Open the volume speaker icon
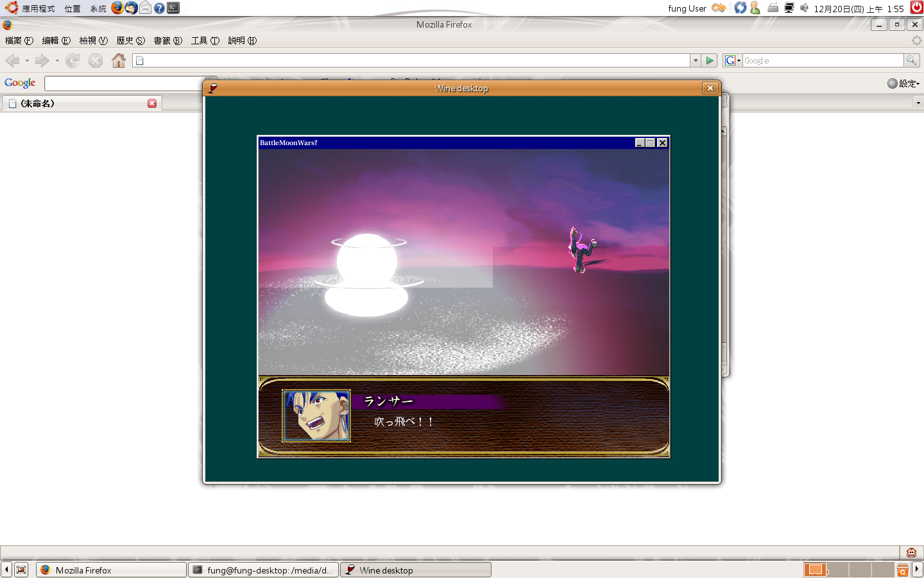Viewport: 924px width, 578px height. (804, 8)
